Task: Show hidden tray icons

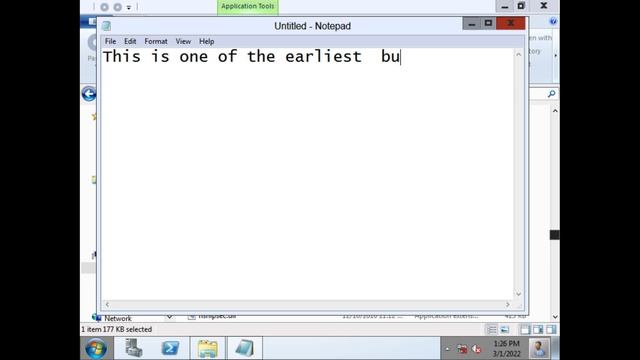Action: coord(447,349)
